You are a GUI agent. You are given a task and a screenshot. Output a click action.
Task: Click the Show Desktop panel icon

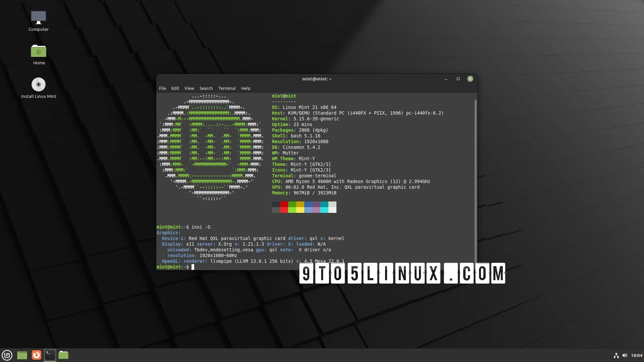pyautogui.click(x=22, y=355)
